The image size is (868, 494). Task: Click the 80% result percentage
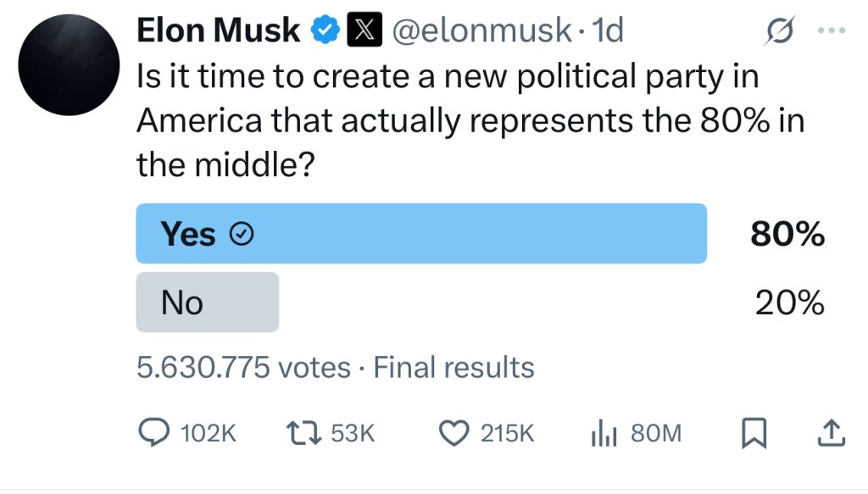787,234
